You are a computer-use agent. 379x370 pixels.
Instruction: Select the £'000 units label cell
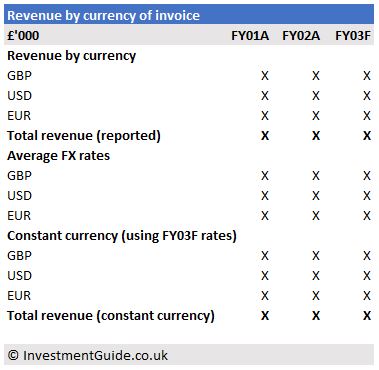pos(23,36)
